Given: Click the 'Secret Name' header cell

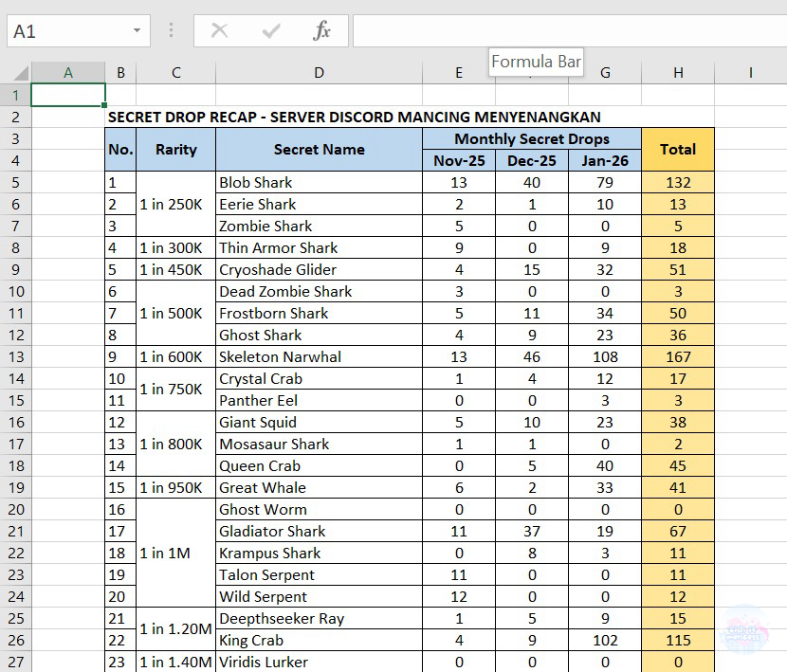Looking at the screenshot, I should [319, 150].
